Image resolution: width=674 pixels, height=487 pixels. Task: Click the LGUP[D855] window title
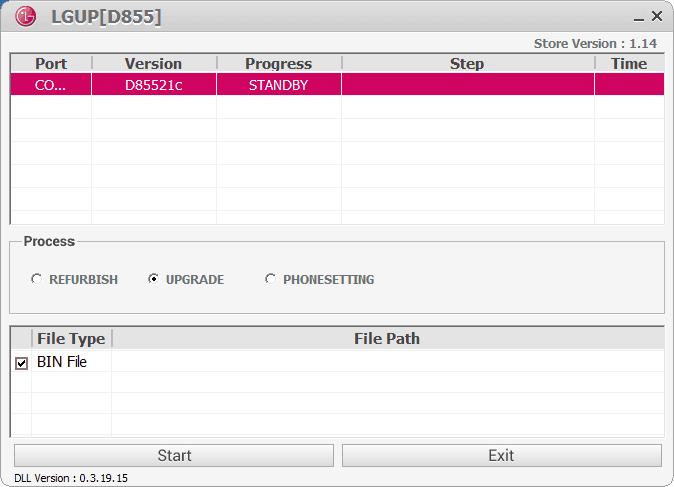(106, 17)
